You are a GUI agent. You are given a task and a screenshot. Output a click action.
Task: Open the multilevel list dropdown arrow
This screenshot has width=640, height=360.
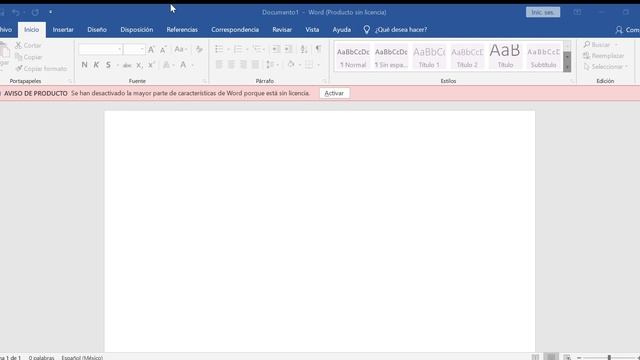264,49
